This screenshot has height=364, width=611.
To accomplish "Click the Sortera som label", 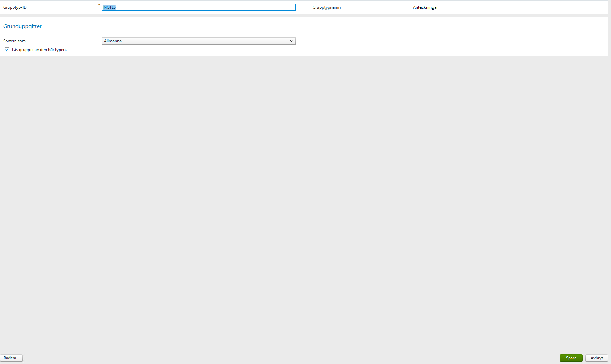I will click(x=14, y=41).
